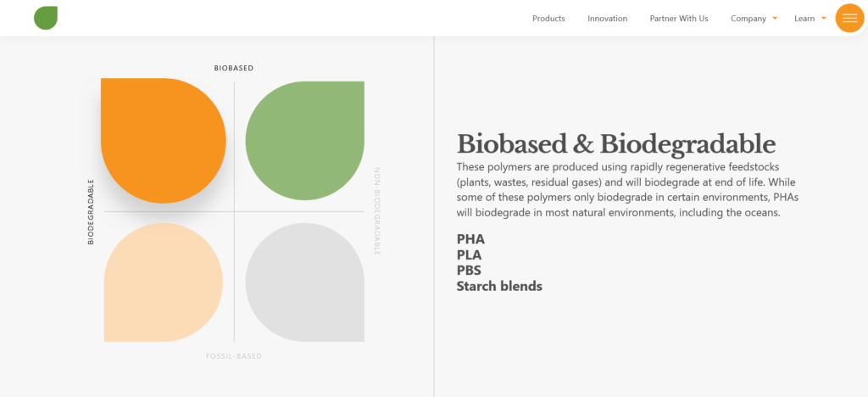Viewport: 868px width, 397px height.
Task: Open the Innovation menu item
Action: 607,19
